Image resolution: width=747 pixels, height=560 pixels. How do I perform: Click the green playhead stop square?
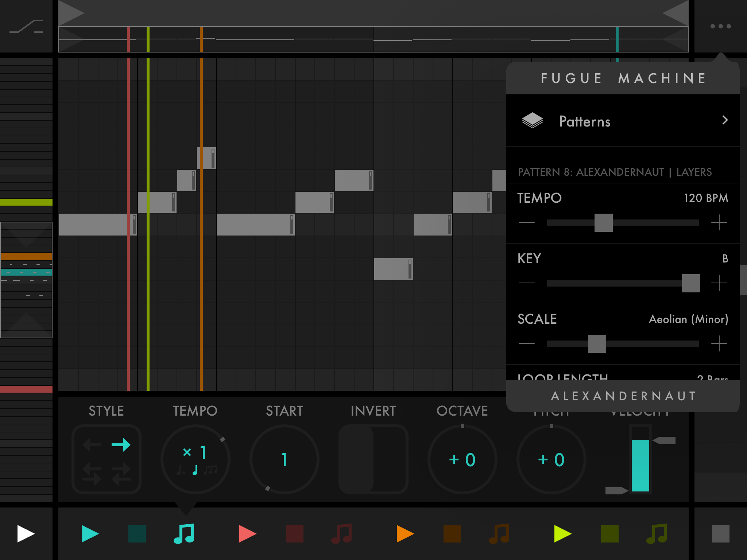click(x=610, y=534)
